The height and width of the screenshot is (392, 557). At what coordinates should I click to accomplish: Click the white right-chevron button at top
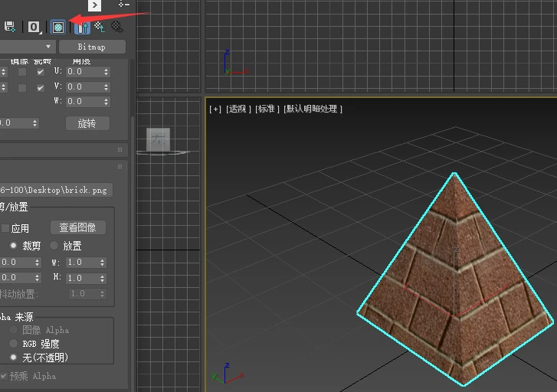coord(94,5)
